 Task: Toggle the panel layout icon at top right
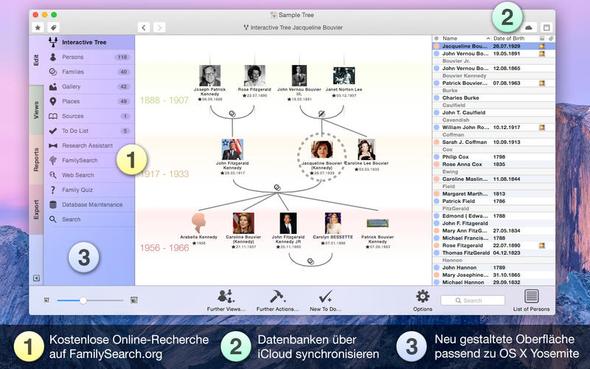pyautogui.click(x=546, y=27)
